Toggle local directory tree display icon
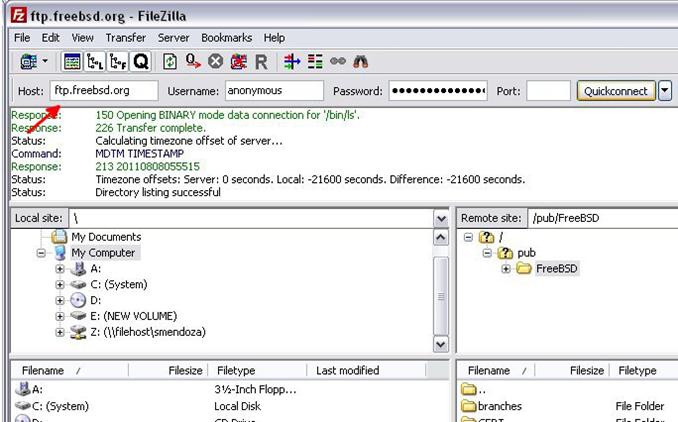The image size is (678, 422). tap(95, 62)
